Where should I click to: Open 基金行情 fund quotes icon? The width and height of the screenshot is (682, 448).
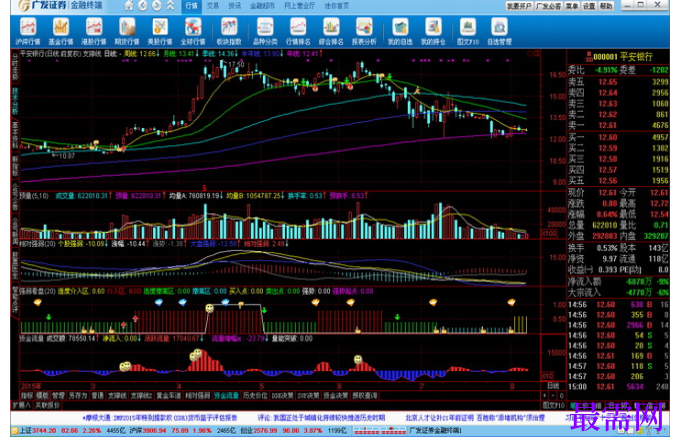tap(61, 31)
